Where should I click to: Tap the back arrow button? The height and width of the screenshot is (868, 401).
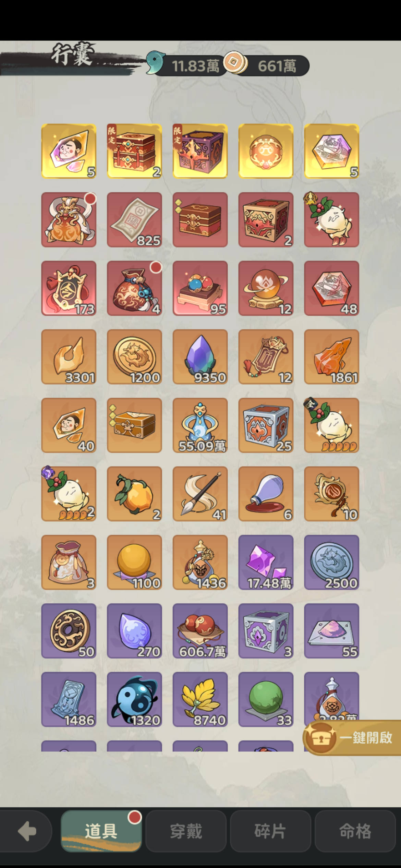[26, 831]
